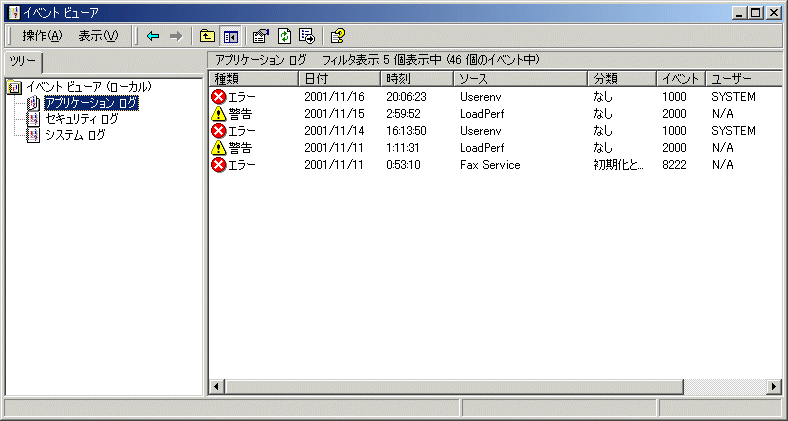Select セキュリティ ログ in tree
Viewport: 788px width, 421px height.
pos(82,120)
